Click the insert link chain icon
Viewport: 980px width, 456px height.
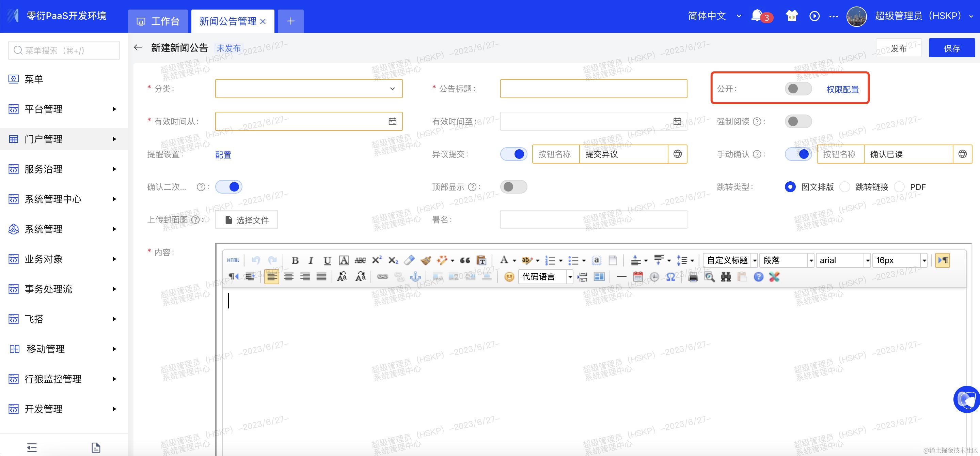[x=382, y=277]
